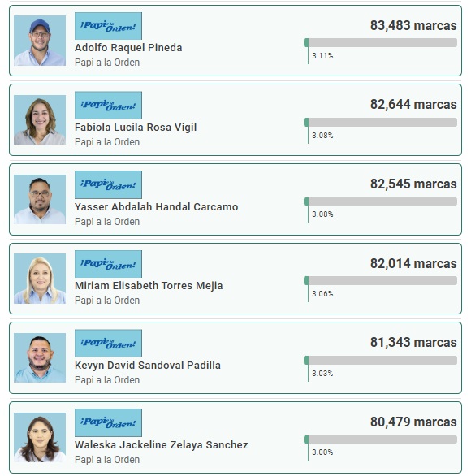Click the party logo above Miriam Elisabeth Torres Mejia

(108, 264)
